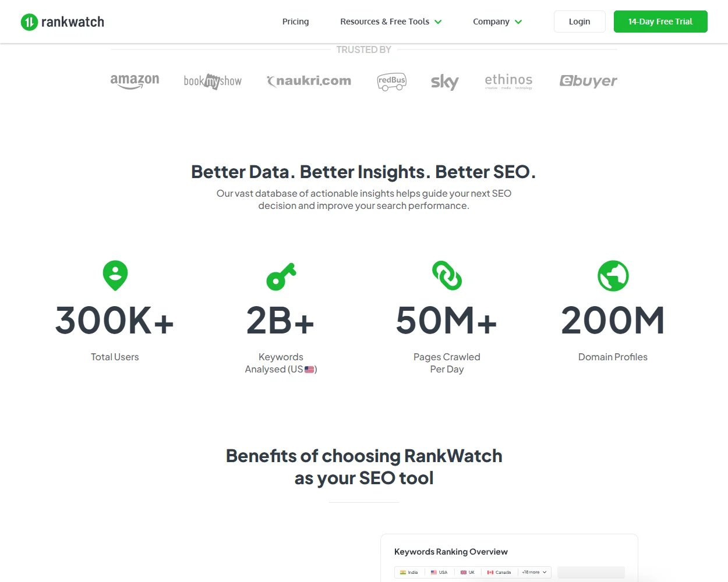Click the Login button
The width and height of the screenshot is (728, 582).
tap(579, 21)
